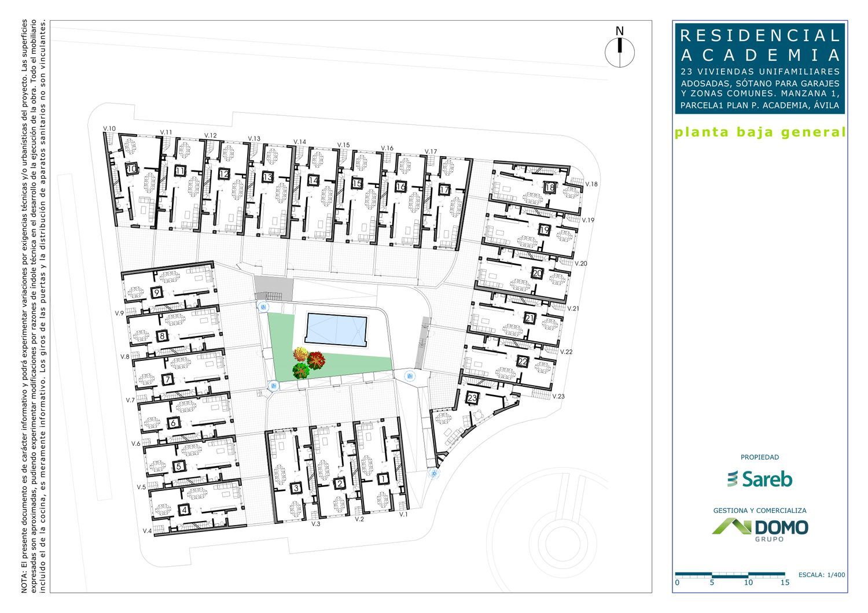Viewport: 868px width, 613px height.
Task: Click the unit 20 number label
Action: (537, 273)
